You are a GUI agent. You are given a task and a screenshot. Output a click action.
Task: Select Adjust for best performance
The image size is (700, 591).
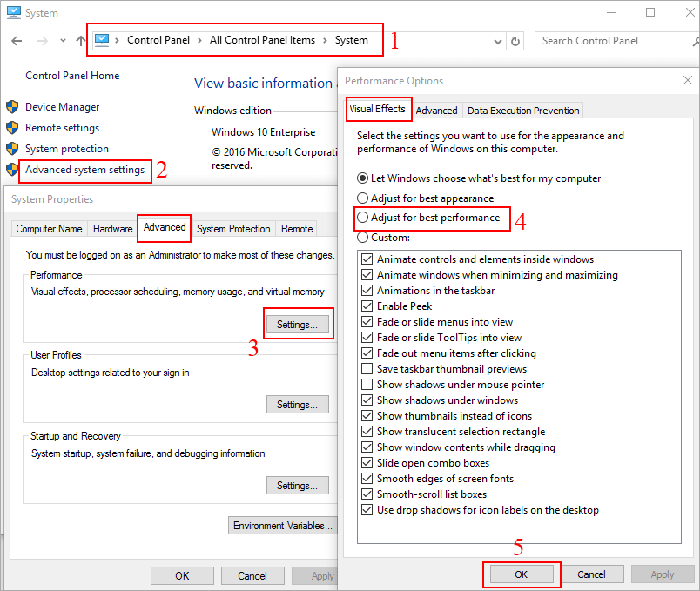[x=429, y=218]
